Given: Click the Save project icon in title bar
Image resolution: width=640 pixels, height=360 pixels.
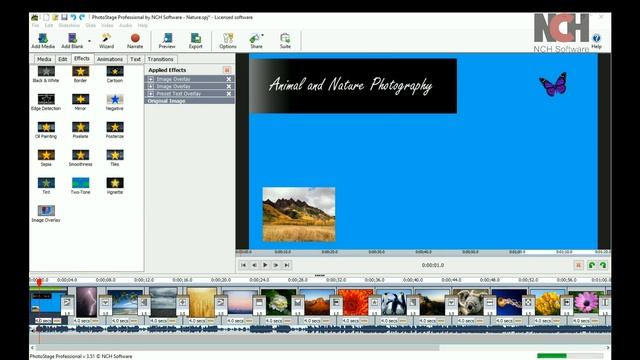Looking at the screenshot, I should pos(64,17).
